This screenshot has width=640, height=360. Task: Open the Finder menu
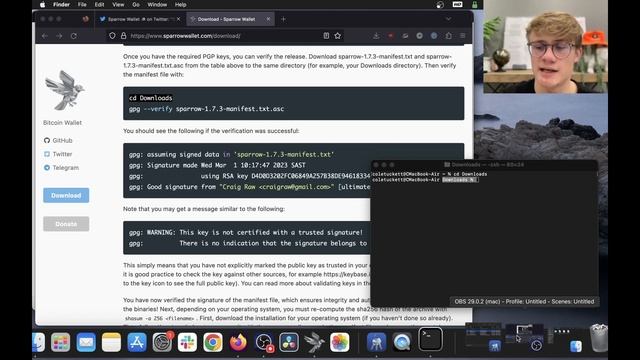coord(61,5)
